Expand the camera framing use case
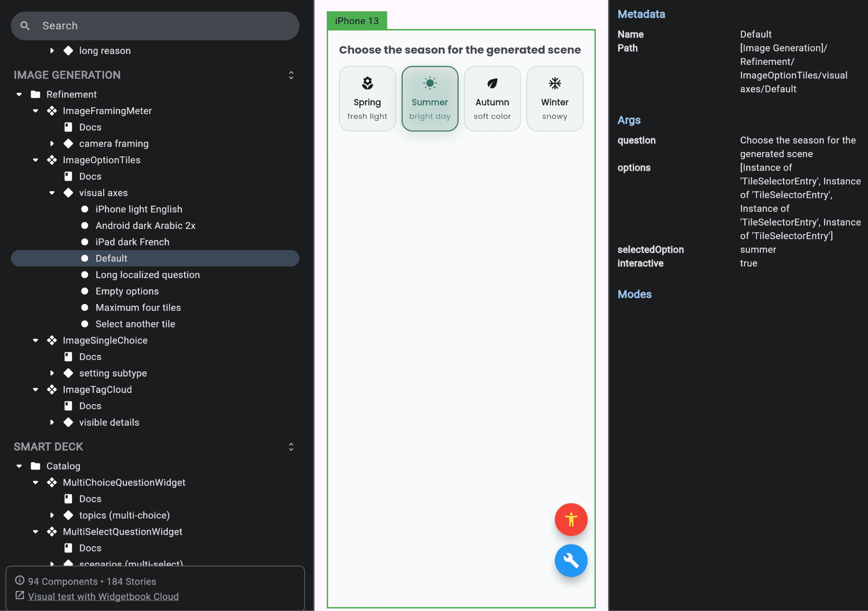This screenshot has height=611, width=868. (x=52, y=144)
